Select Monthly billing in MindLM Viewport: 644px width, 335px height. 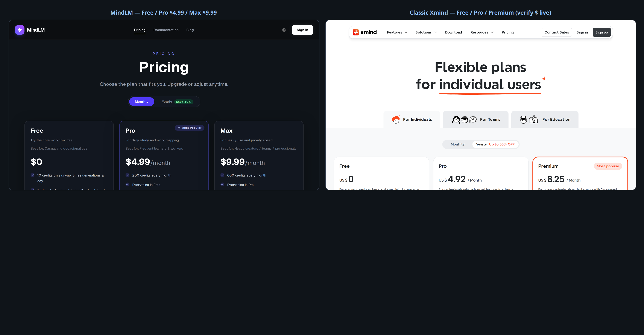coord(141,102)
